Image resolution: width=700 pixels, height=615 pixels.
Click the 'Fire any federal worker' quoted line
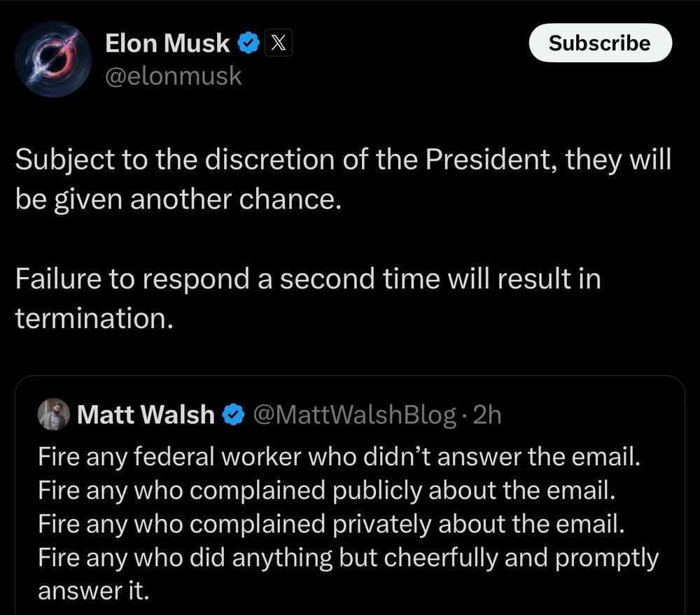[339, 457]
